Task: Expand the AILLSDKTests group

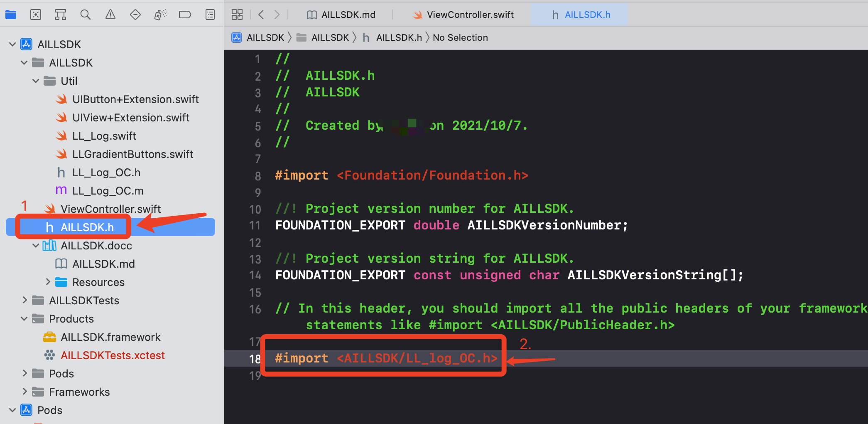Action: (x=24, y=300)
